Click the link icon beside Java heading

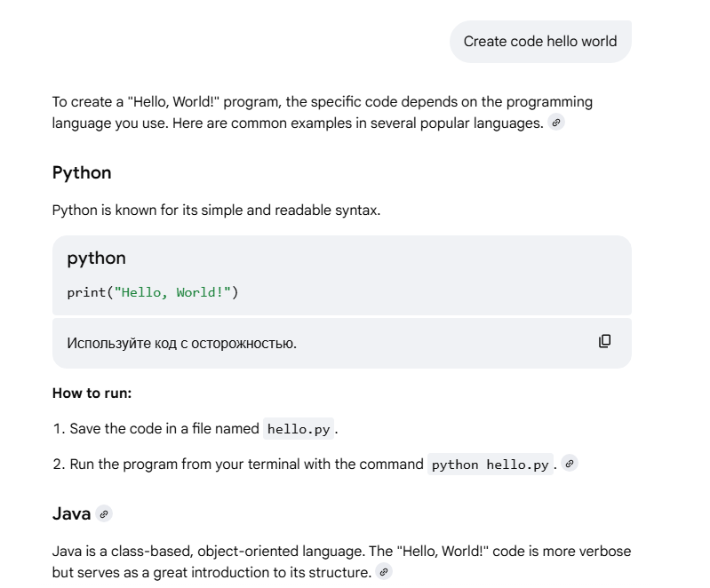tap(104, 514)
